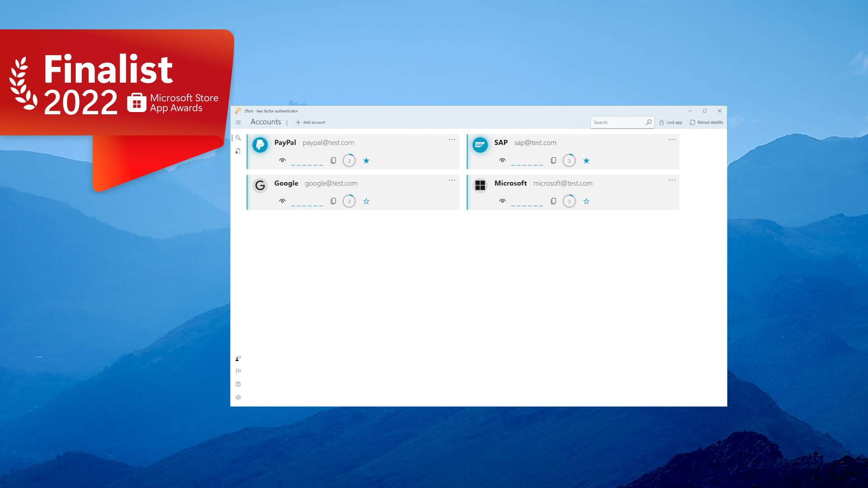Click the flag icon in sidebar
Image resolution: width=868 pixels, height=488 pixels.
pyautogui.click(x=238, y=371)
